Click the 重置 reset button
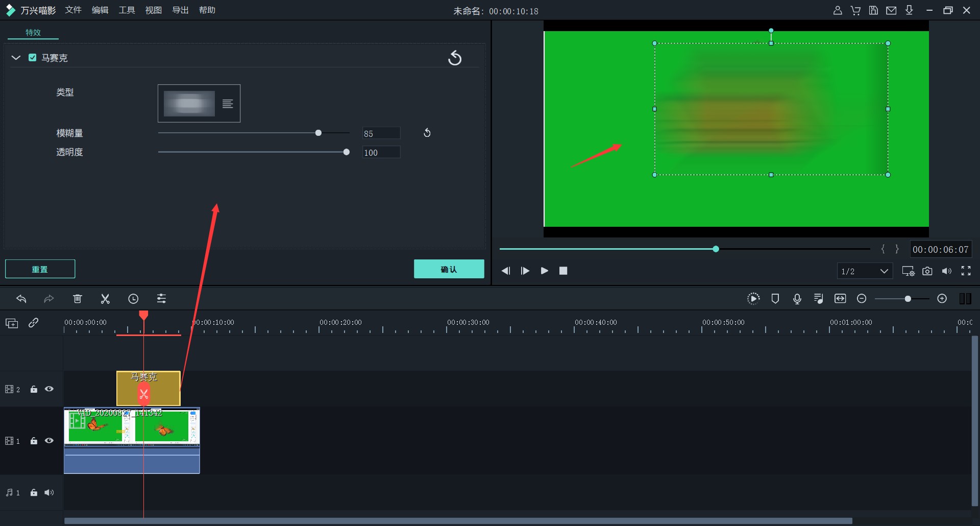 (40, 269)
